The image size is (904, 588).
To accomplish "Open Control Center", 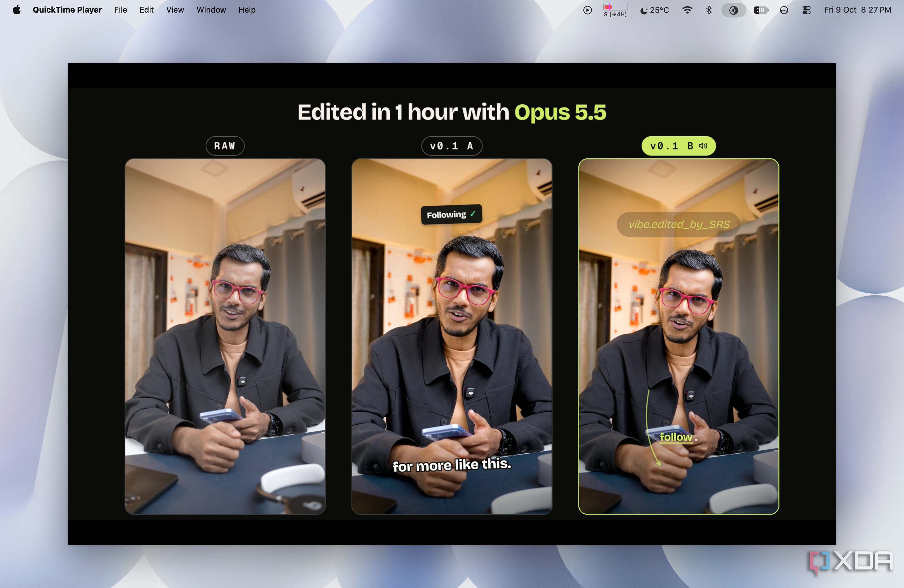I will (x=807, y=10).
